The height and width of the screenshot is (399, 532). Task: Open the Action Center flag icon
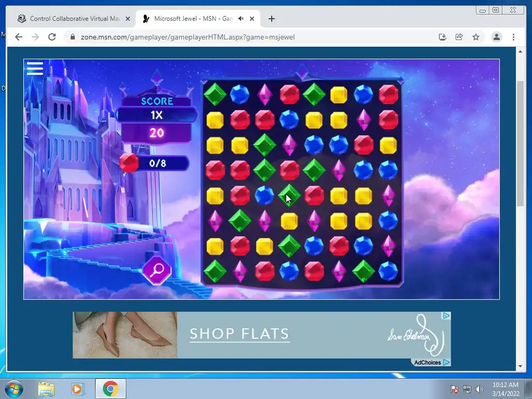(454, 389)
